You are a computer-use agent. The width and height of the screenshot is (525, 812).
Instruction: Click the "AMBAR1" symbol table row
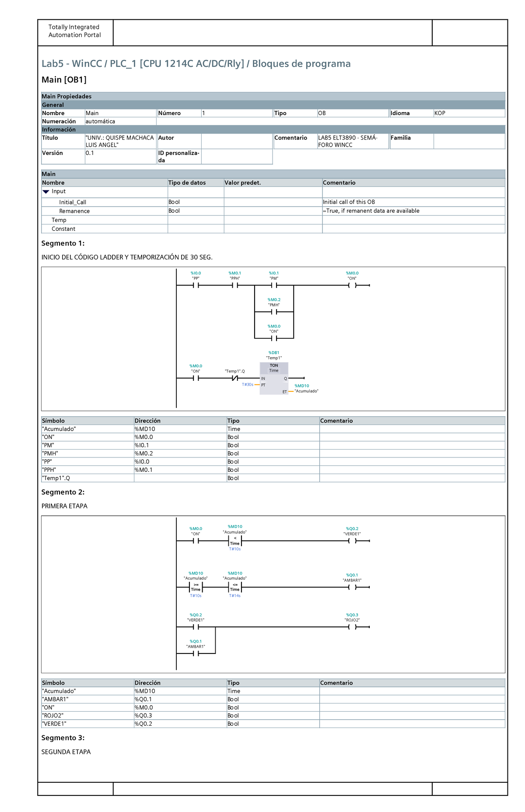273,699
